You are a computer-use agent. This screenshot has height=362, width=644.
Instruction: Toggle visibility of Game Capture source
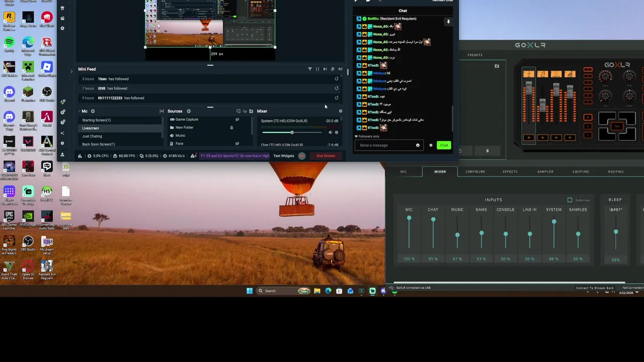237,120
